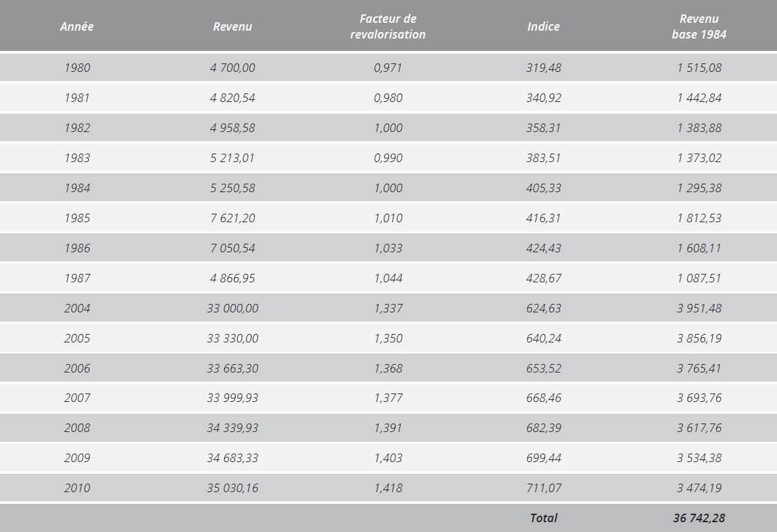This screenshot has height=532, width=777.
Task: Select factor value 0,980
Action: (388, 97)
